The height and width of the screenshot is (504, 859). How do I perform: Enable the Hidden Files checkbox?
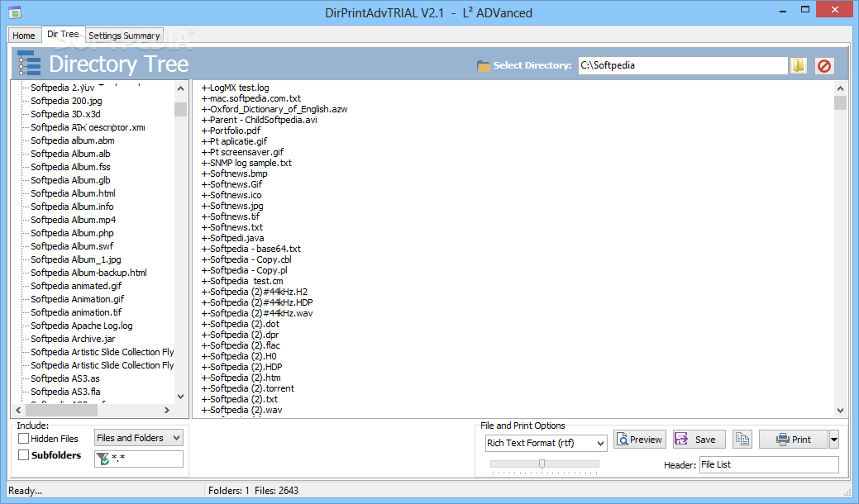23,439
